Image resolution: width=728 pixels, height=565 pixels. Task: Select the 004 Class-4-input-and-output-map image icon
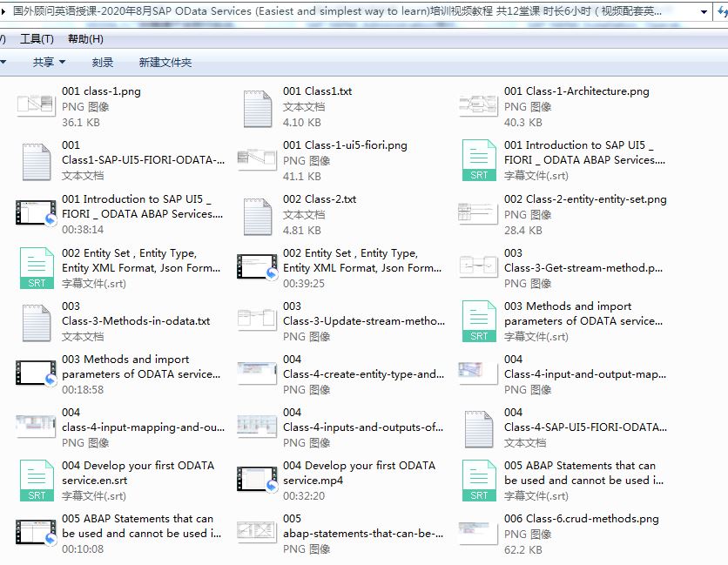[x=478, y=373]
